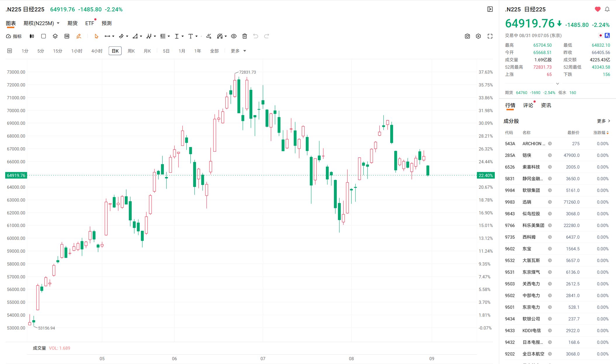This screenshot has width=616, height=364.
Task: Switch to the 评论 tab
Action: (528, 105)
